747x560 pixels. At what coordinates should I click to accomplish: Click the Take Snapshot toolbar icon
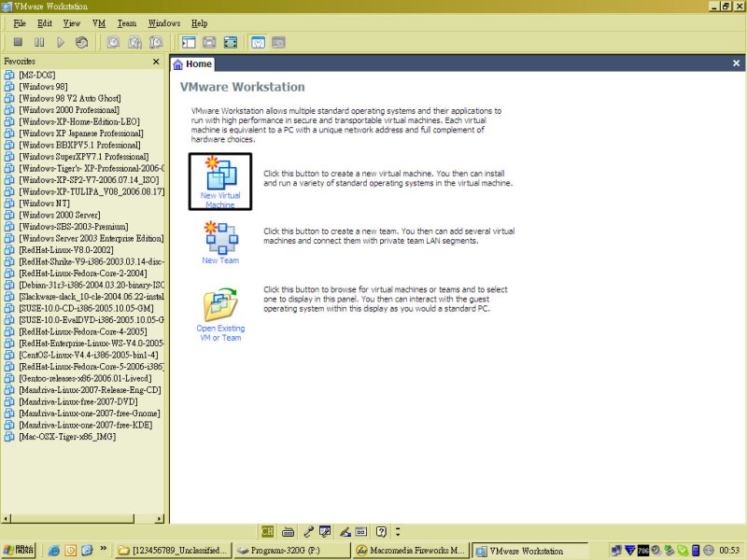113,42
